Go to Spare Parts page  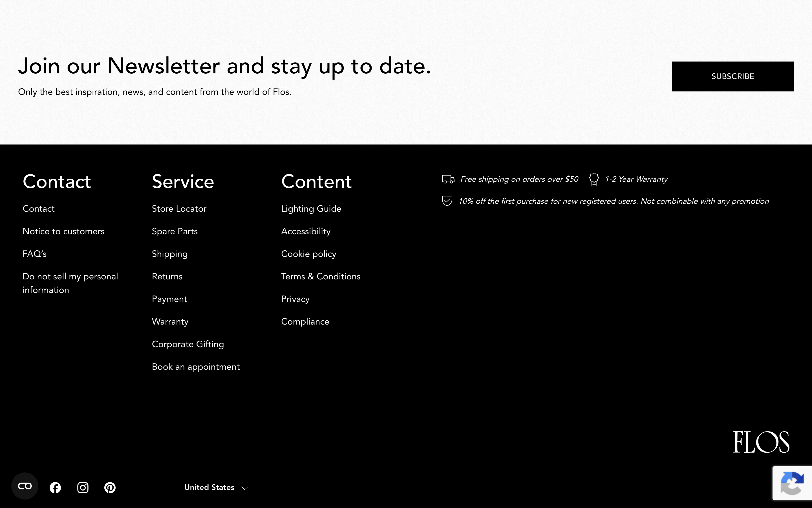175,231
